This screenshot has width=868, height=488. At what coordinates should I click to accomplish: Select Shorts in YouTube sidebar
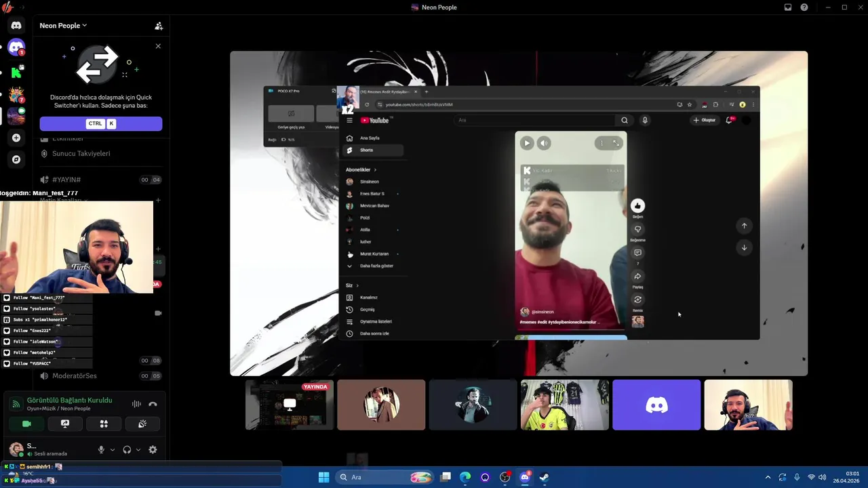374,150
